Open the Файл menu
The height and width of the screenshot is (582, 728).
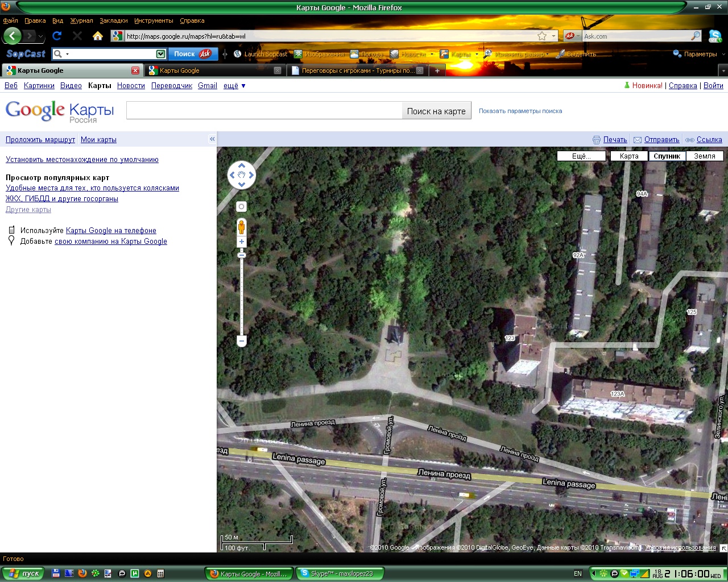10,20
